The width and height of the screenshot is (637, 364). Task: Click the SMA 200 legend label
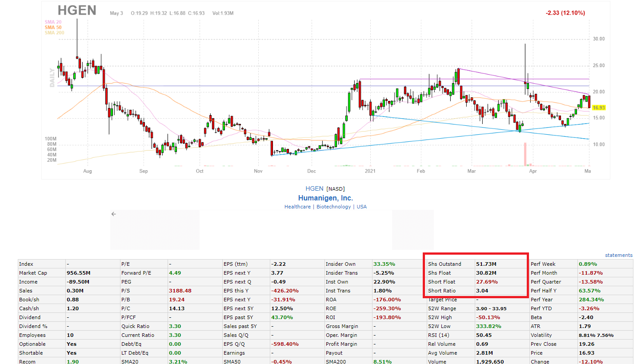click(54, 33)
